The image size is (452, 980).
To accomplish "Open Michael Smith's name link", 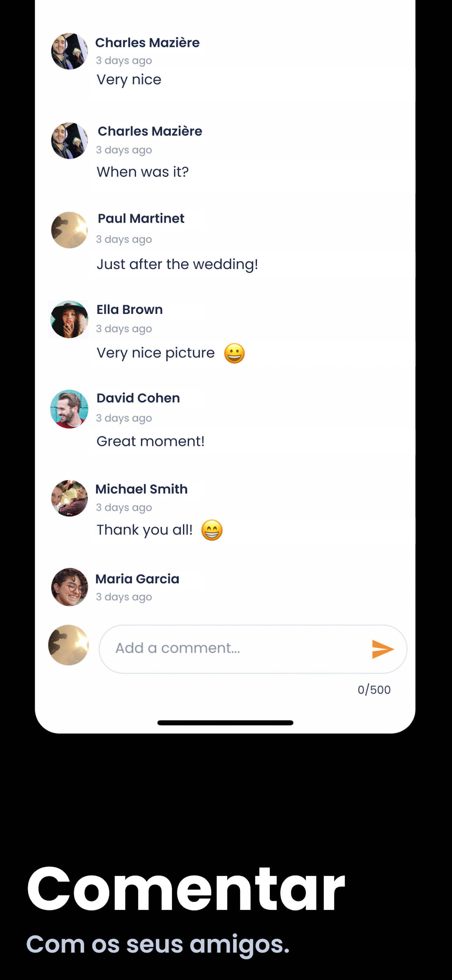I will point(142,489).
